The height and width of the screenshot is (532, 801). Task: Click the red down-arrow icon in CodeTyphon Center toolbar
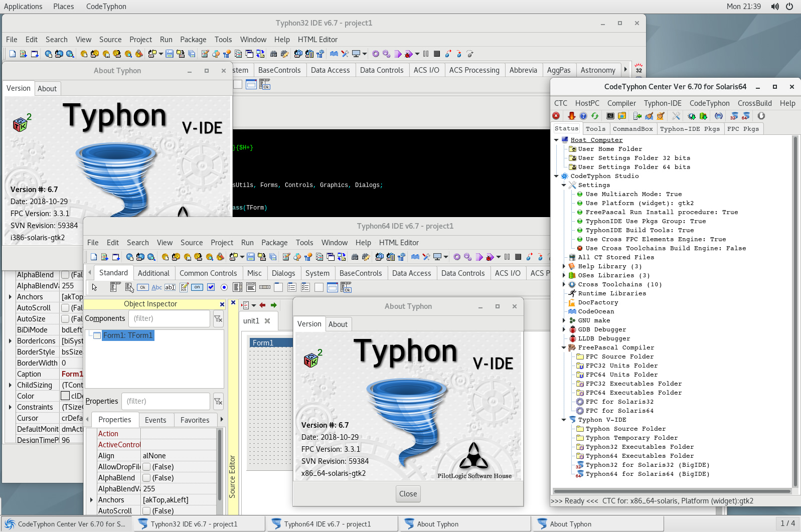(x=572, y=116)
